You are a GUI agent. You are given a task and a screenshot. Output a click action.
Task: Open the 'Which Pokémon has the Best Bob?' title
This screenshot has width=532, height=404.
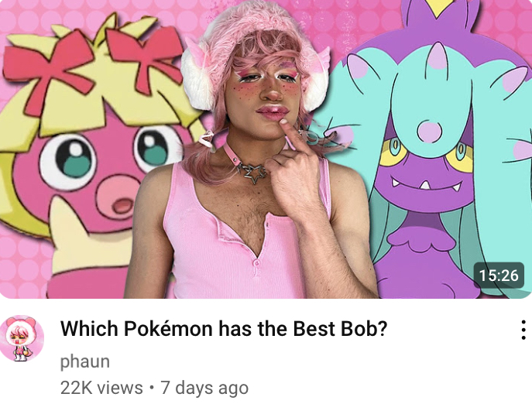click(224, 328)
